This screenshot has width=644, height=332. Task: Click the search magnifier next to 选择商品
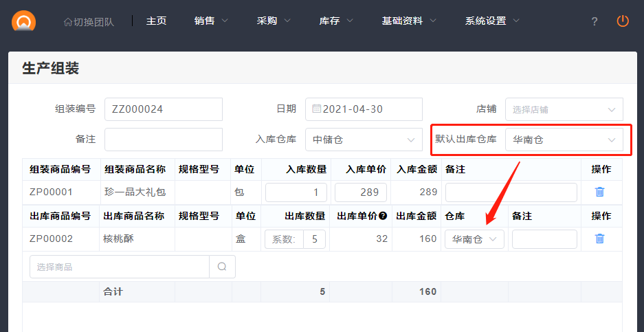[x=222, y=267]
